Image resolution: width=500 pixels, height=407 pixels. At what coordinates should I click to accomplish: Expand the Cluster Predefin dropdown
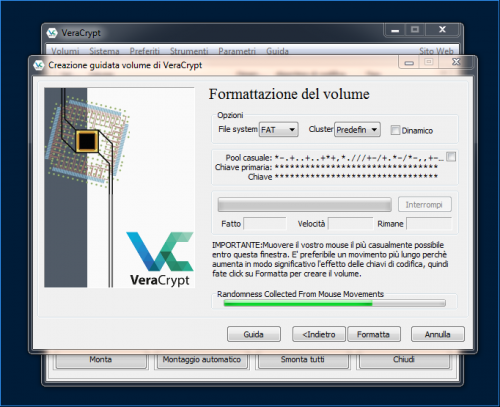pyautogui.click(x=357, y=129)
